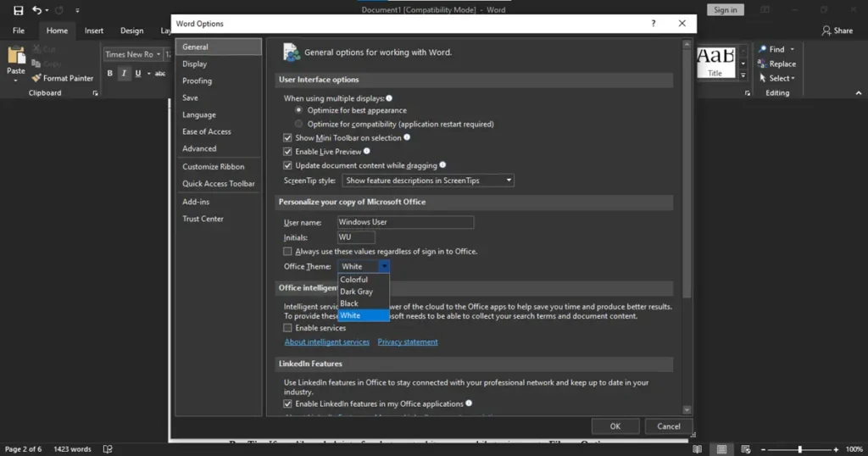868x456 pixels.
Task: Toggle Enable Live Preview checkbox
Action: click(287, 152)
